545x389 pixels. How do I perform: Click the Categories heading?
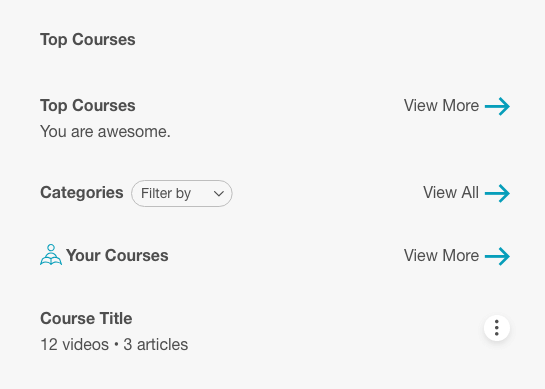[82, 193]
